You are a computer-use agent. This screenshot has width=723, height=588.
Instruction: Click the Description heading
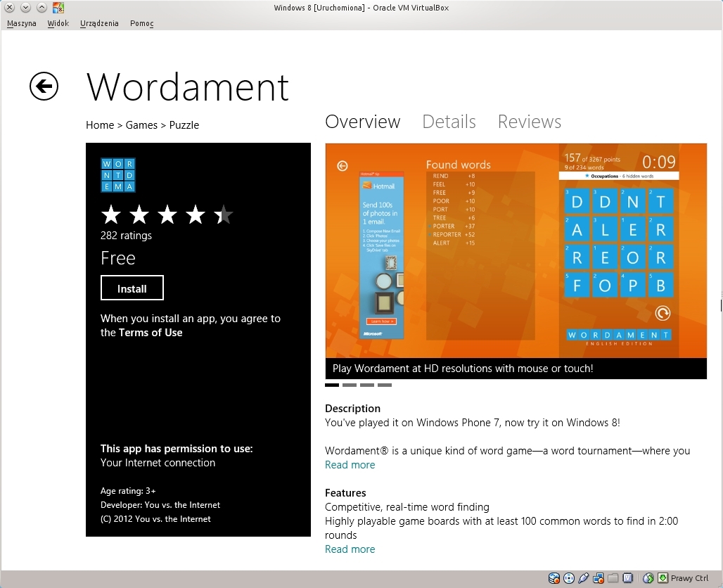coord(353,409)
